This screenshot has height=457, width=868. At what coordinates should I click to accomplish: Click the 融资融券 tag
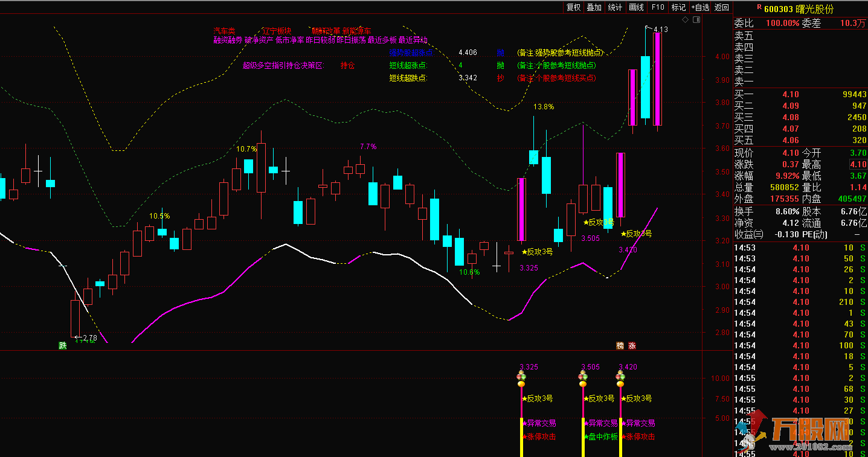(227, 40)
